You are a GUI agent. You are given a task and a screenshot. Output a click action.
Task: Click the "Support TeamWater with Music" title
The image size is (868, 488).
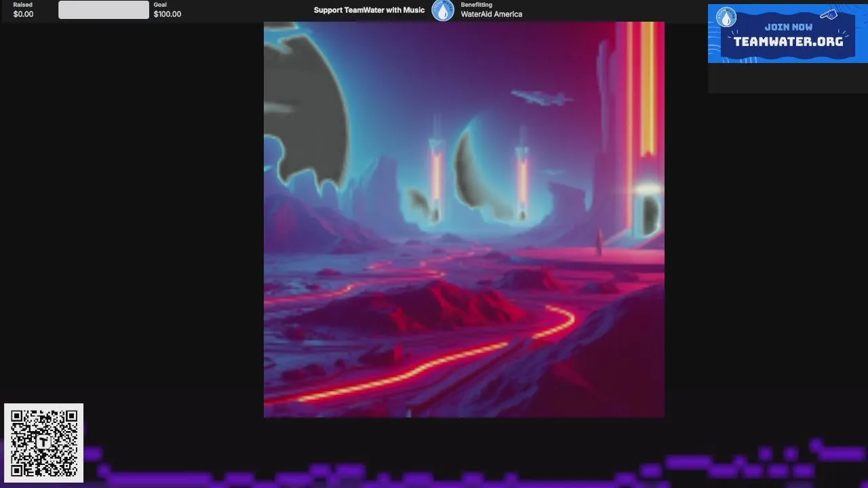[369, 10]
